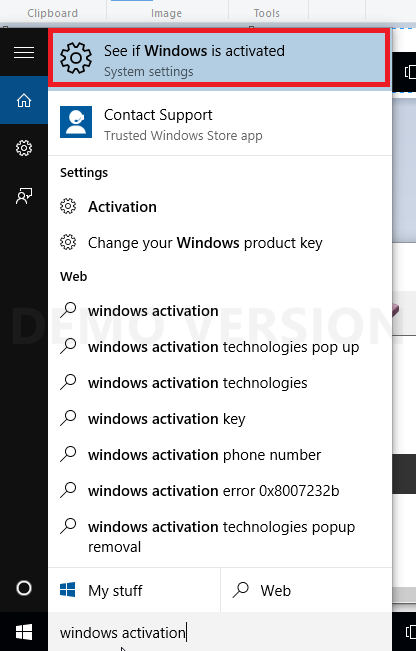Click the Windows logo on My stuff
Screen dimensions: 416x651
(68, 590)
